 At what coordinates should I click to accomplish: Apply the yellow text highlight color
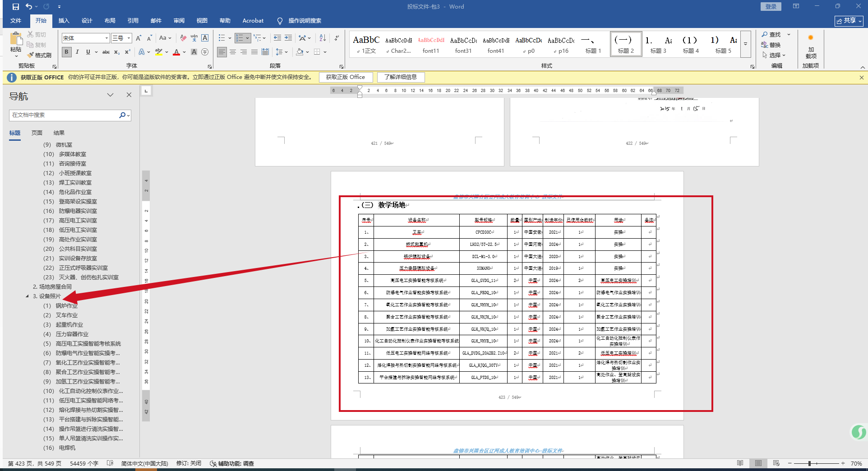click(x=158, y=52)
